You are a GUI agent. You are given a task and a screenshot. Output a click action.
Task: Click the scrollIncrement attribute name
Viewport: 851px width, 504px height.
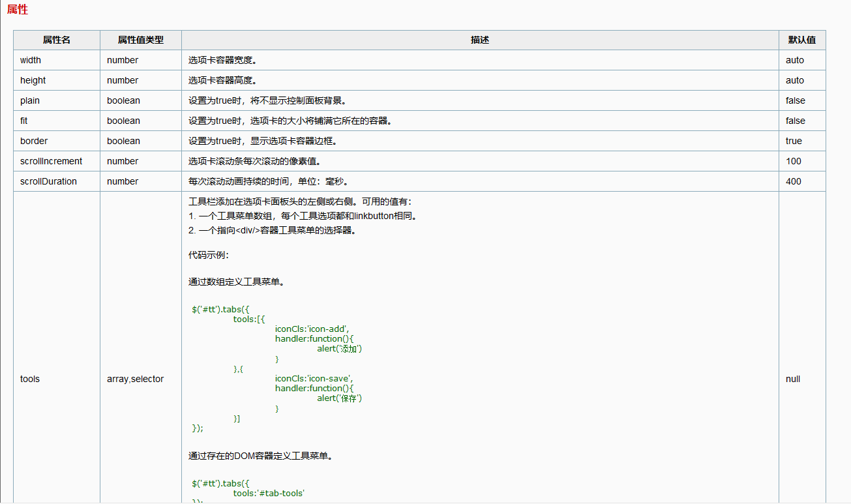tap(50, 161)
